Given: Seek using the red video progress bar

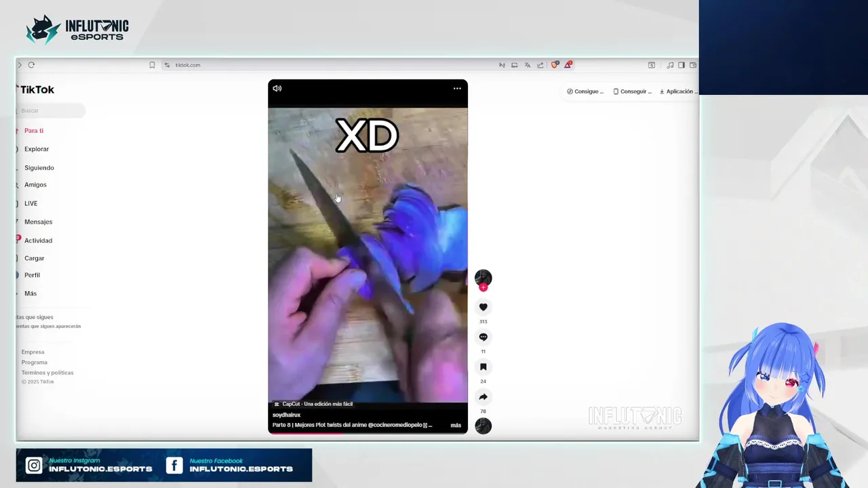Looking at the screenshot, I should (368, 432).
